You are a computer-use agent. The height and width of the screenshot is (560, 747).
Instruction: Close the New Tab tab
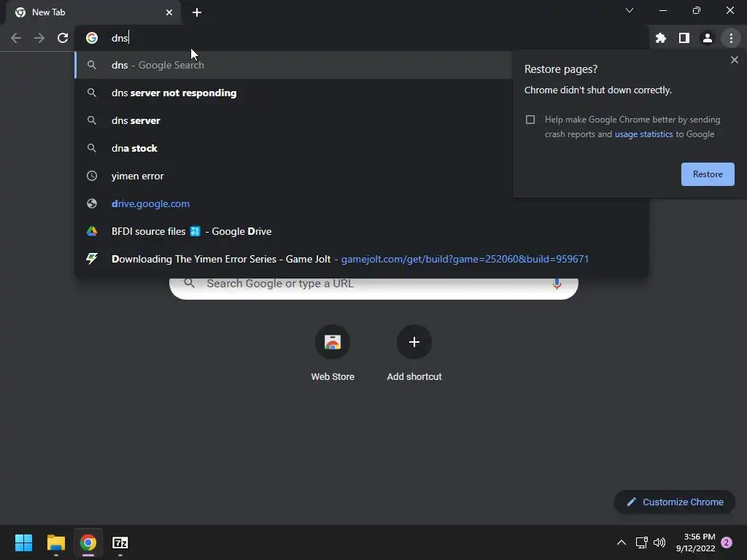[169, 12]
